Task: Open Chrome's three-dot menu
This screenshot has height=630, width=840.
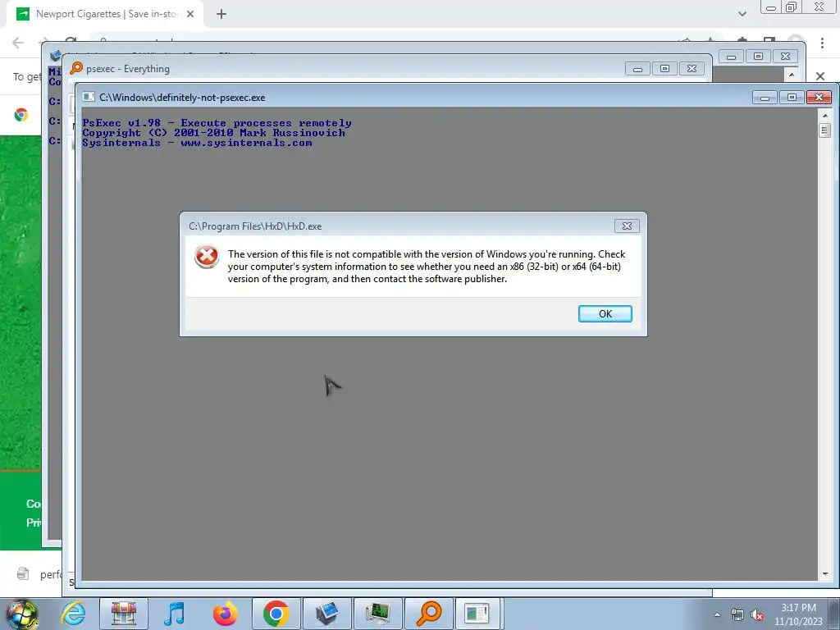Action: tap(822, 43)
